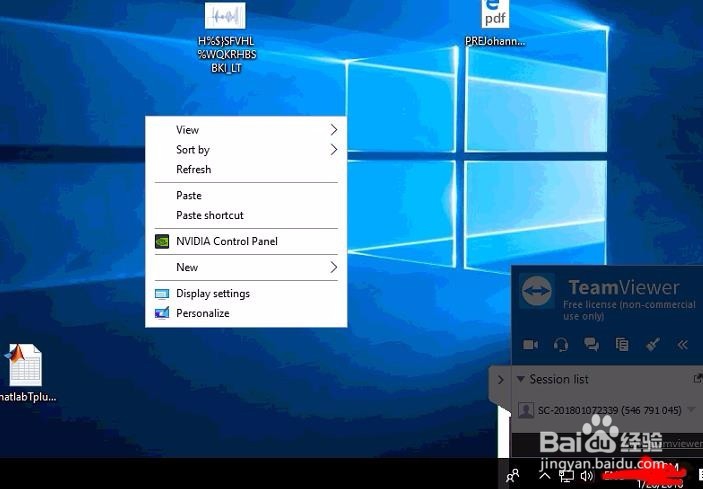Open the TeamViewer file transfer icon
Viewport: 703px width, 489px height.
(x=622, y=345)
